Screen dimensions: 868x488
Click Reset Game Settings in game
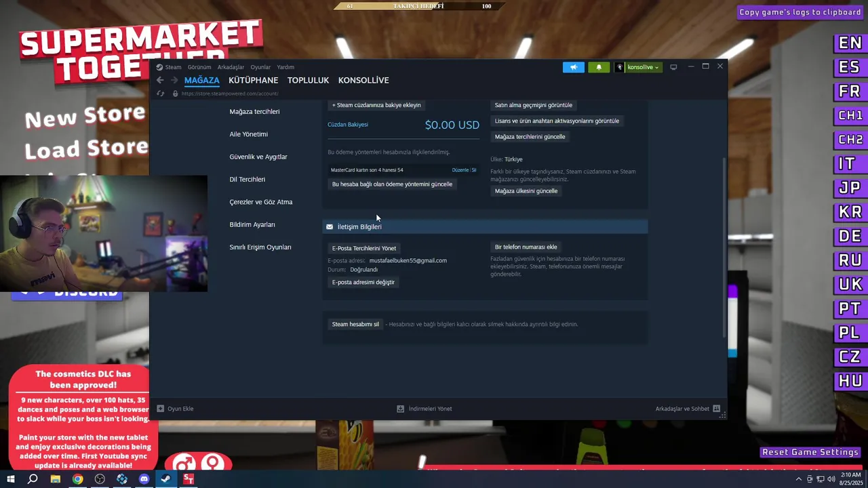pyautogui.click(x=810, y=452)
